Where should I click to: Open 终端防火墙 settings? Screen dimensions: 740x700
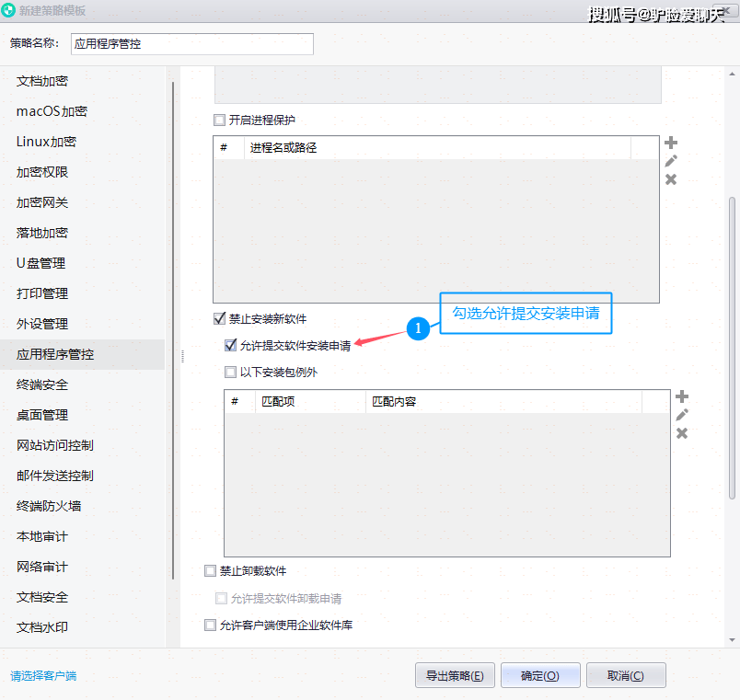point(83,506)
